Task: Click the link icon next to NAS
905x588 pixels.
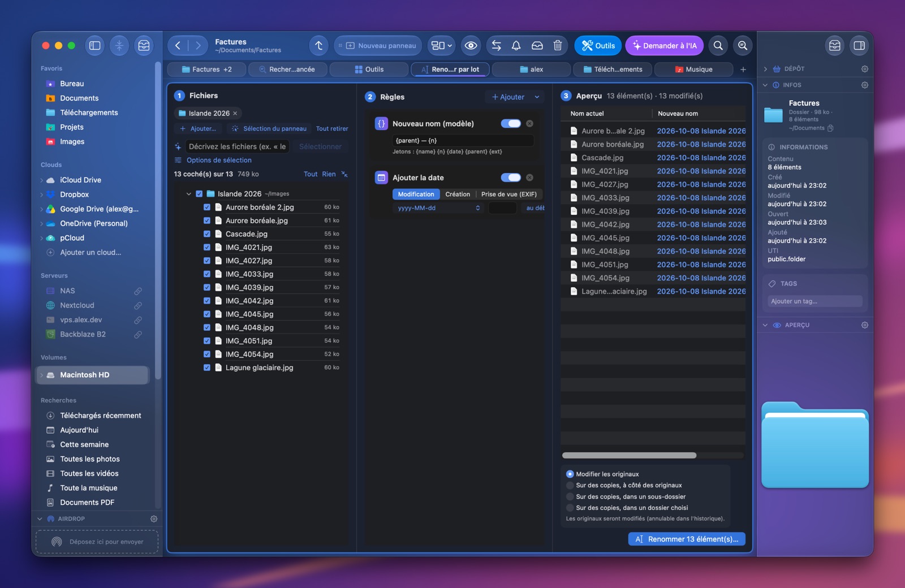Action: point(138,291)
